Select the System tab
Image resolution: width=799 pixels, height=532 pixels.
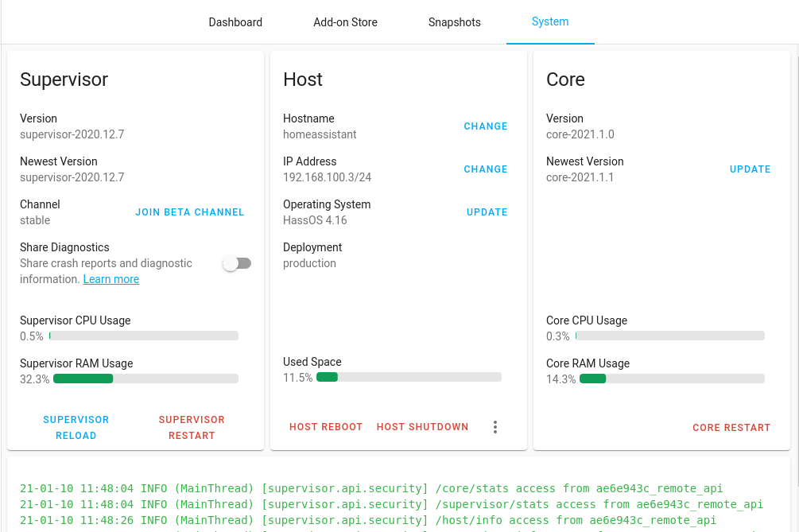coord(550,22)
